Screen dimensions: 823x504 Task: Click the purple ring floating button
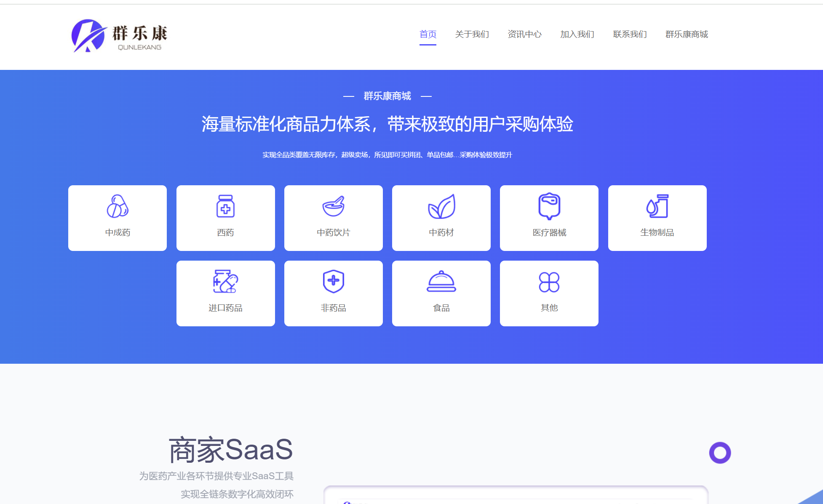[x=720, y=453]
